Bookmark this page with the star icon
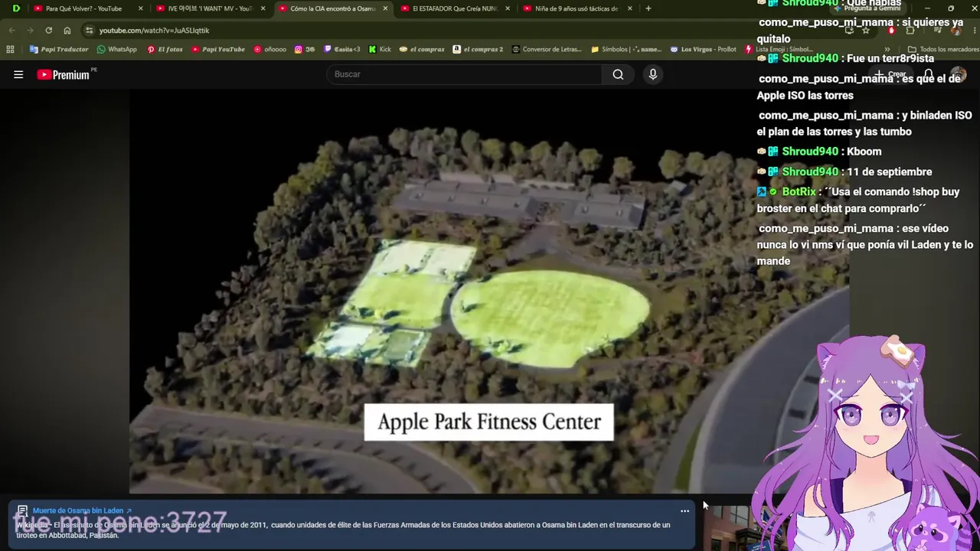980x551 pixels. point(866,31)
